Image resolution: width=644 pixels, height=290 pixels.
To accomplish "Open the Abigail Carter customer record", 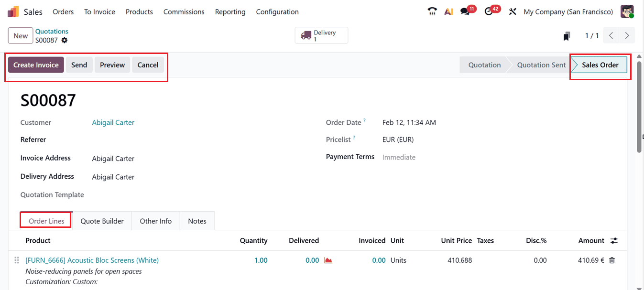I will pos(113,122).
